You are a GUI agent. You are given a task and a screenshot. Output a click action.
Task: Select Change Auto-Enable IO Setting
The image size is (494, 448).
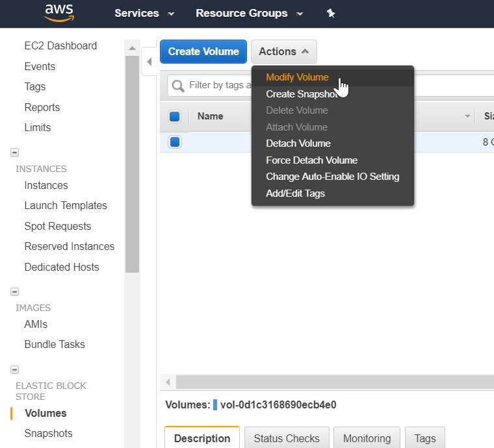point(332,177)
